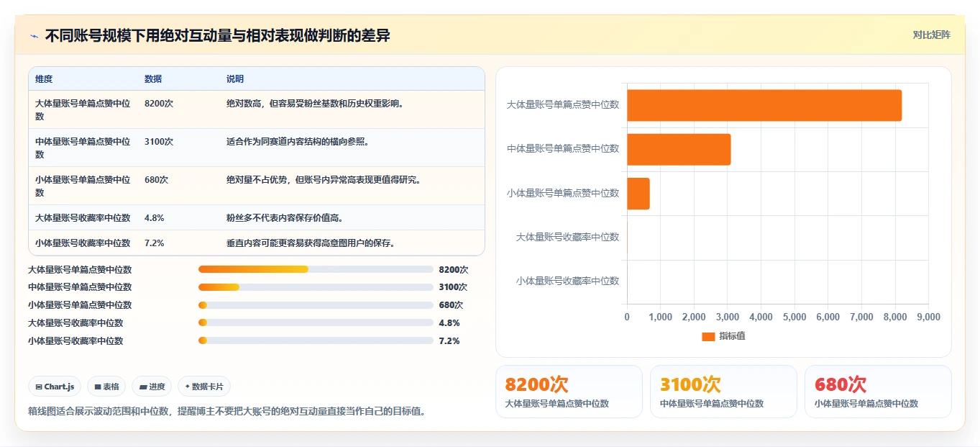Viewport: 980px width, 447px height.
Task: Select the 表格 chip
Action: pos(106,387)
